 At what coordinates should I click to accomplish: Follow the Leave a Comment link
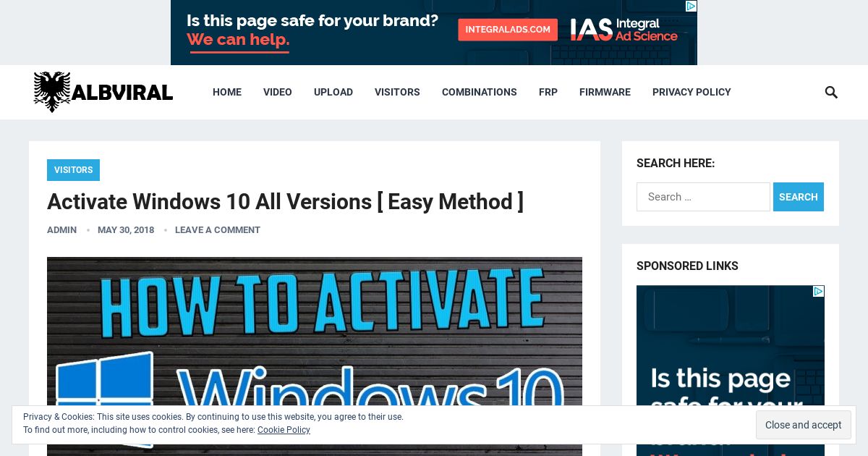218,230
